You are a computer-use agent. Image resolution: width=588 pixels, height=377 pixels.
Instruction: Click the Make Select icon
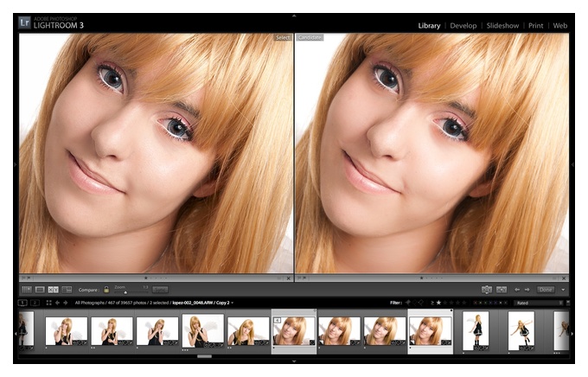coord(502,290)
